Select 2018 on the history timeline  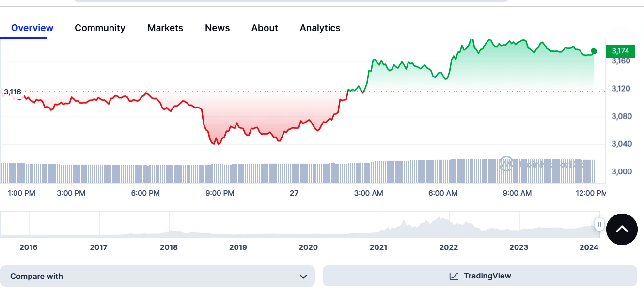[169, 247]
